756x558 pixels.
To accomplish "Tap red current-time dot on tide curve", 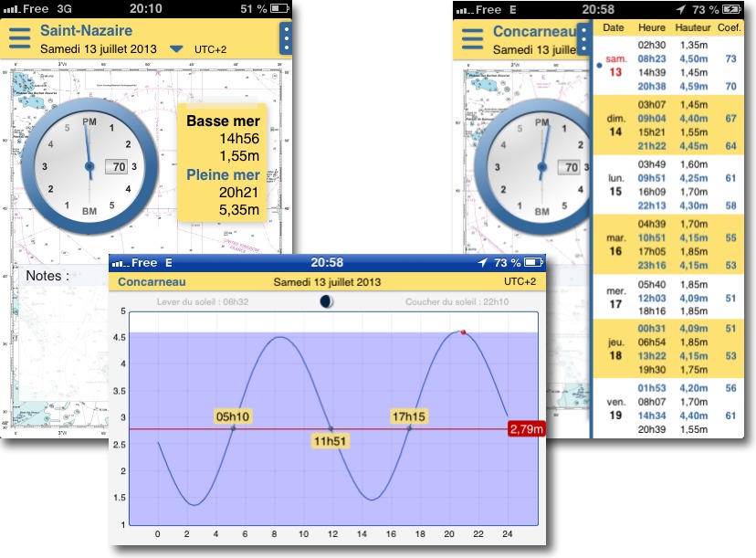I will coord(464,332).
